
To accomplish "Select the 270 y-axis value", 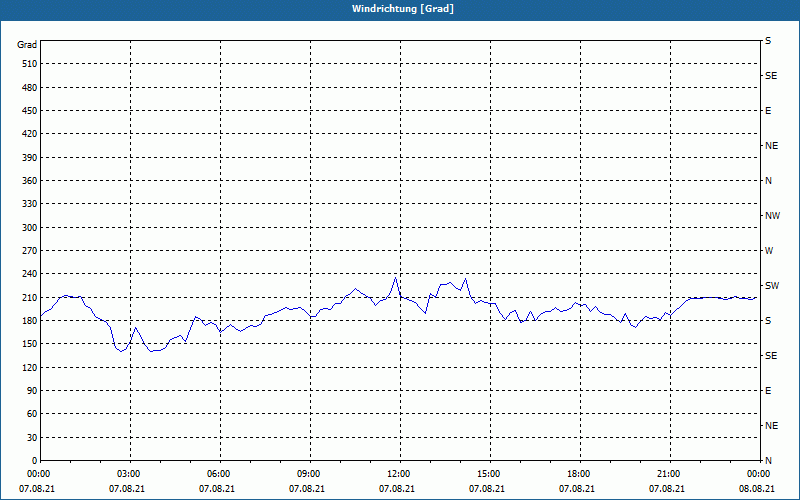I will (x=30, y=251).
